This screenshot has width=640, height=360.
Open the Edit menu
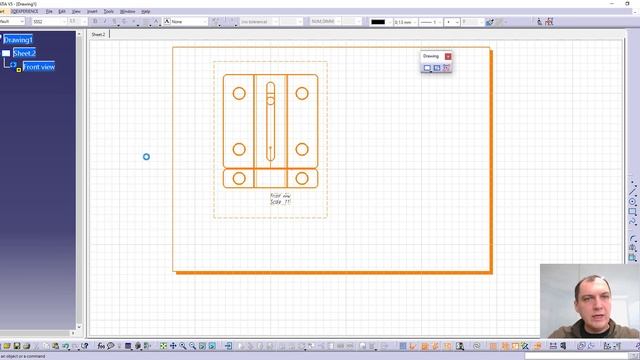62,11
